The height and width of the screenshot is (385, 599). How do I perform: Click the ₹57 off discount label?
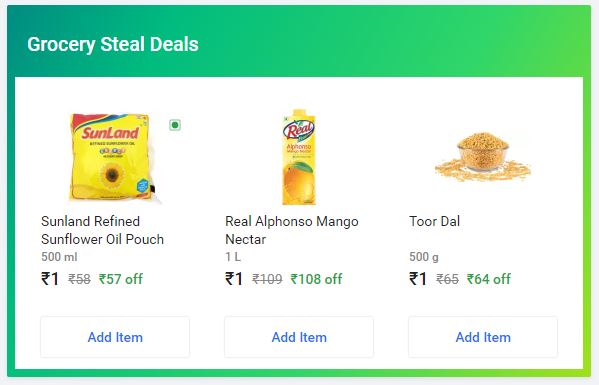(x=121, y=279)
